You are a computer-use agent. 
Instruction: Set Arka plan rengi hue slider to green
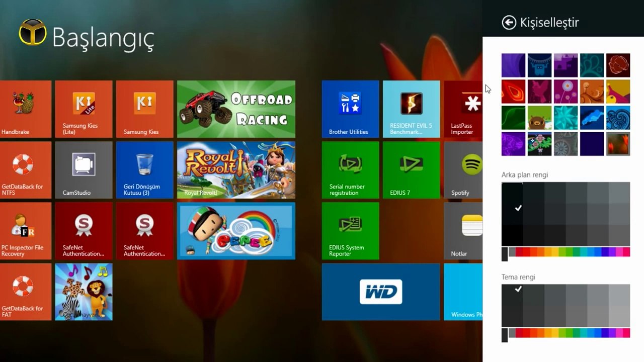pyautogui.click(x=569, y=252)
